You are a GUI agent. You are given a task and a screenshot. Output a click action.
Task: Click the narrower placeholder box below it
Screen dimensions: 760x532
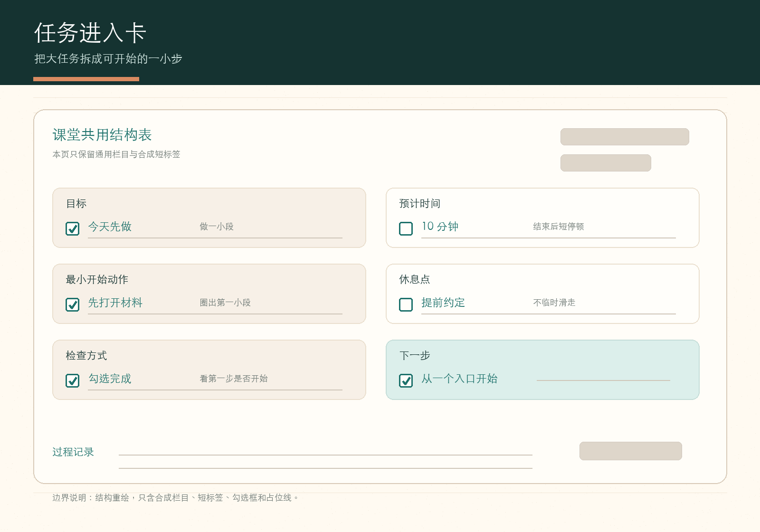tap(606, 163)
